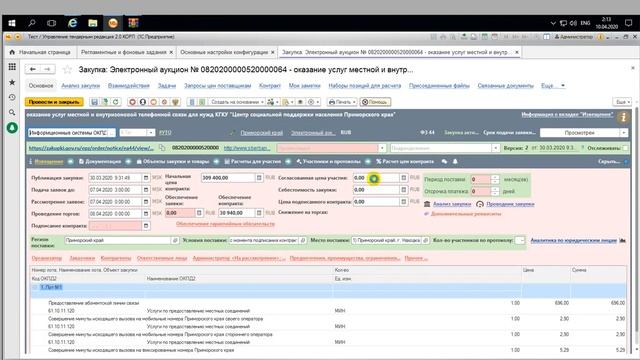The image size is (640, 360).
Task: Open the zakupki.gov.ru notice hyperlink
Action: [x=91, y=148]
